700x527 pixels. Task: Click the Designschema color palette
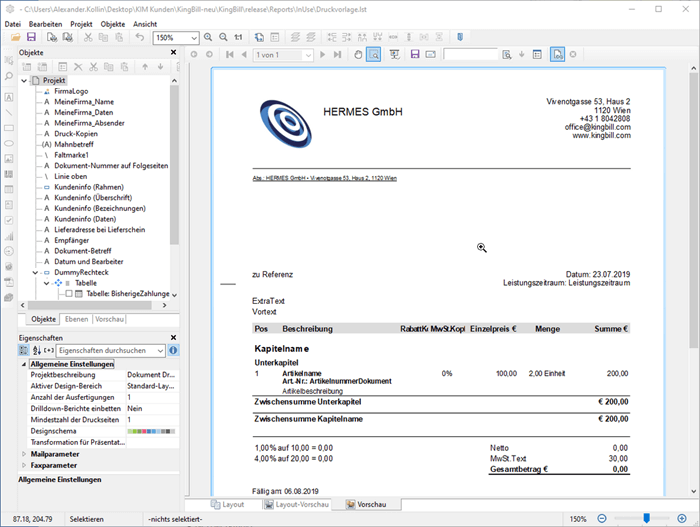148,431
